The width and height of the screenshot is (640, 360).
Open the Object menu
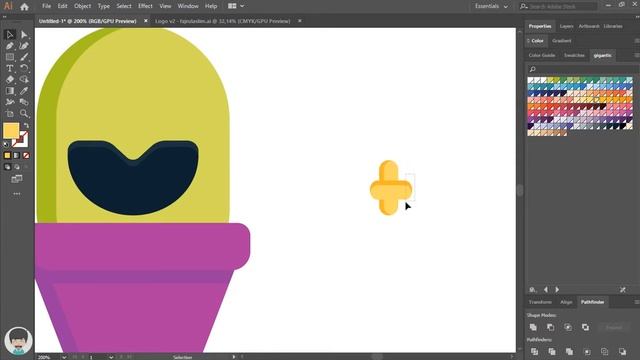82,6
